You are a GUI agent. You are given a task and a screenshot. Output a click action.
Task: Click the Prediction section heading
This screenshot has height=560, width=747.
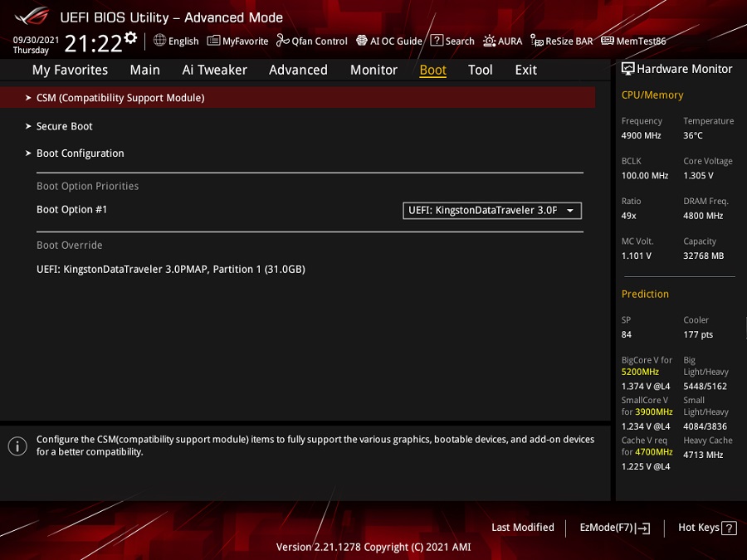pos(645,295)
